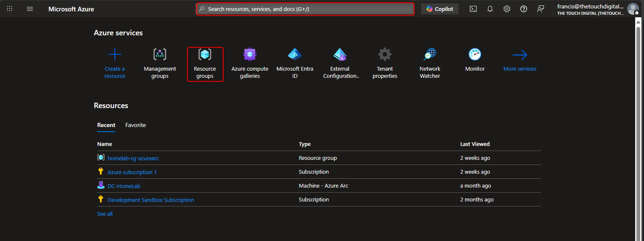Open the Microsoft Entra ID icon
Viewport: 644px width, 241px height.
tap(295, 54)
